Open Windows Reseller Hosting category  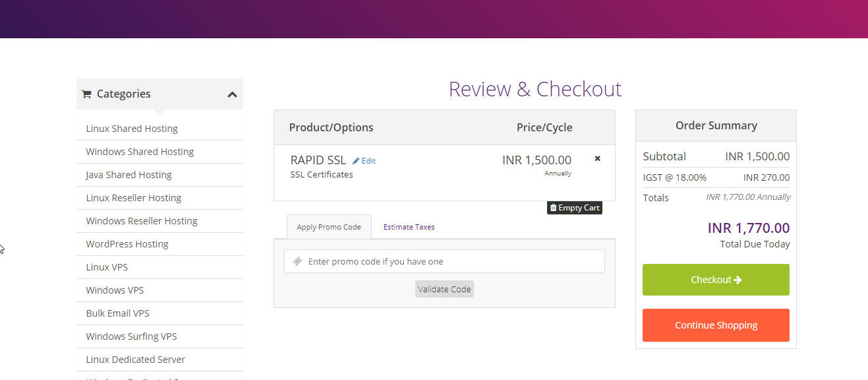click(x=142, y=221)
